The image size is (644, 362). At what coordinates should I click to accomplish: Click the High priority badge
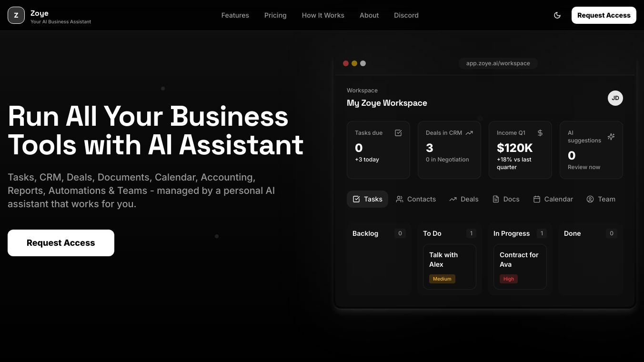509,279
